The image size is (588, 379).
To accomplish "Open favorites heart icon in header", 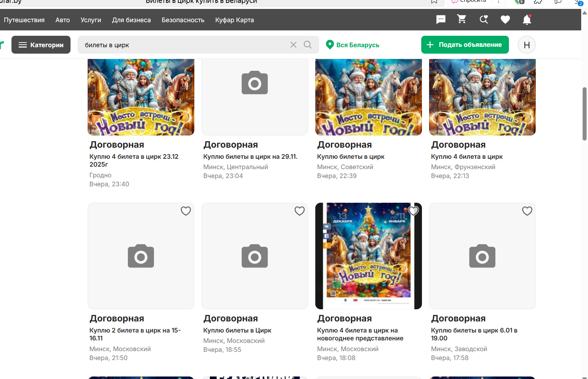I will pos(505,20).
